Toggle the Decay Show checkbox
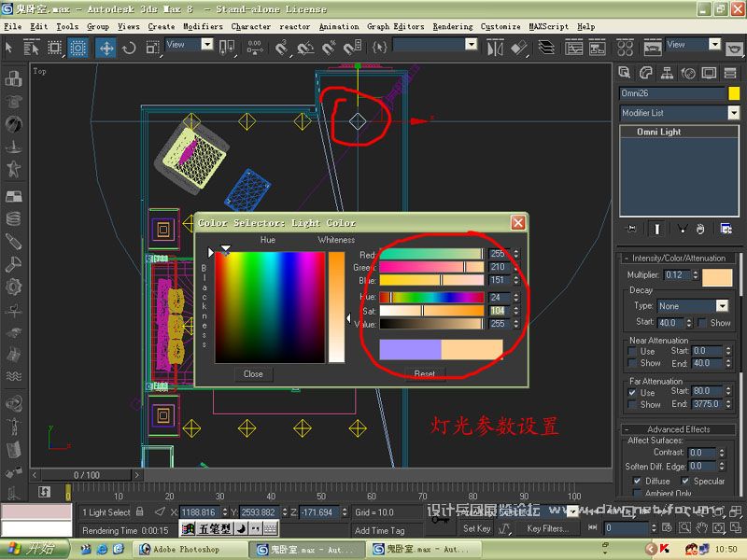Viewport: 747px width, 560px height. pyautogui.click(x=702, y=323)
